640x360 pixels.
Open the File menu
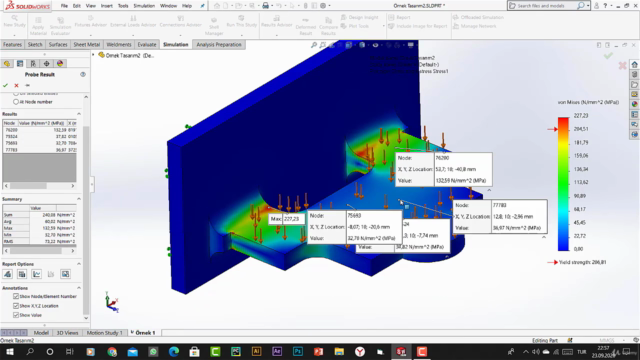click(x=64, y=6)
